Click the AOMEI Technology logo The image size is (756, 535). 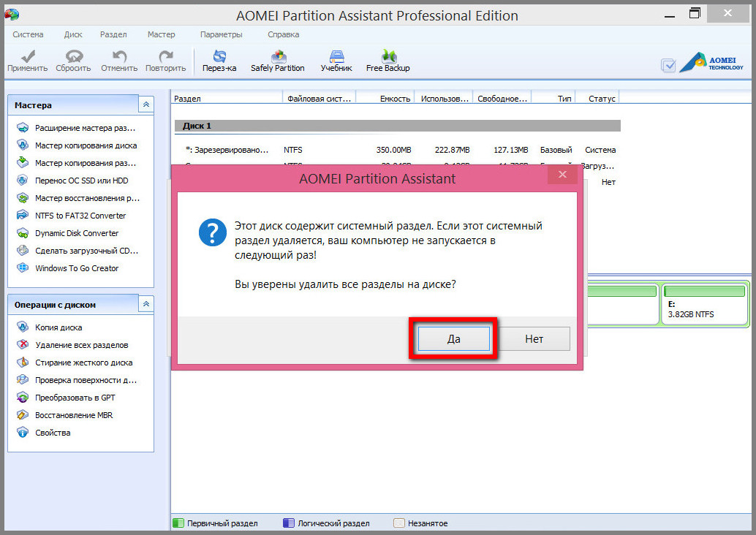[711, 62]
